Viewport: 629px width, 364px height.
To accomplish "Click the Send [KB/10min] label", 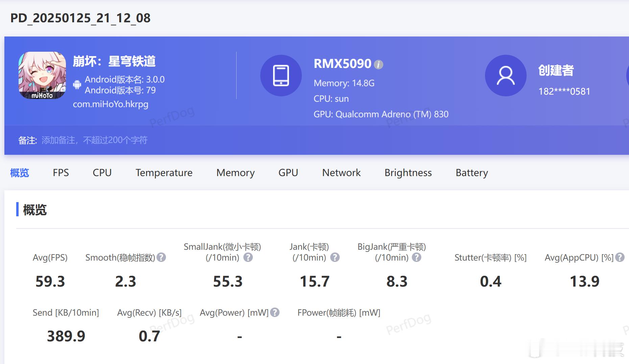I will tap(66, 313).
